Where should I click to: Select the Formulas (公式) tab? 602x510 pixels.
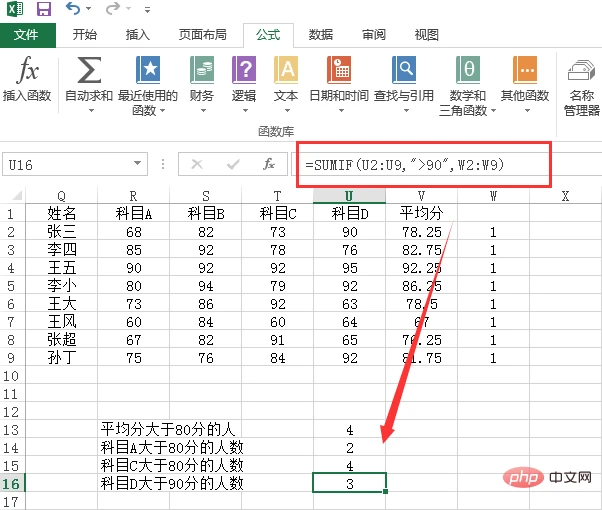268,35
